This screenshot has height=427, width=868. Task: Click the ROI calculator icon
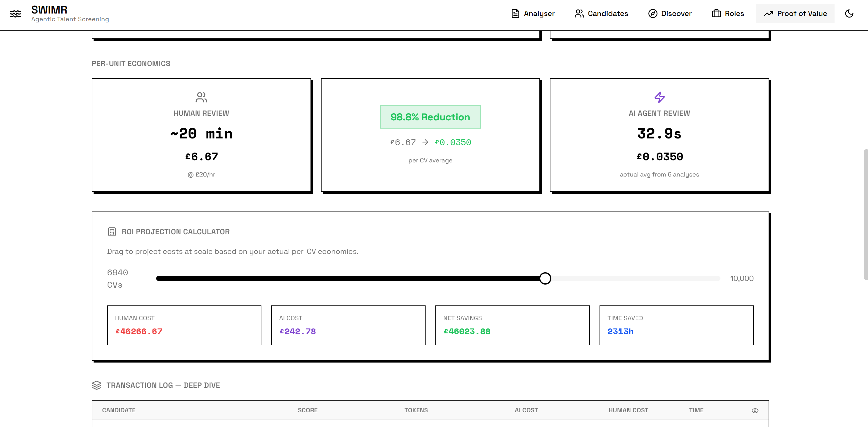[112, 232]
